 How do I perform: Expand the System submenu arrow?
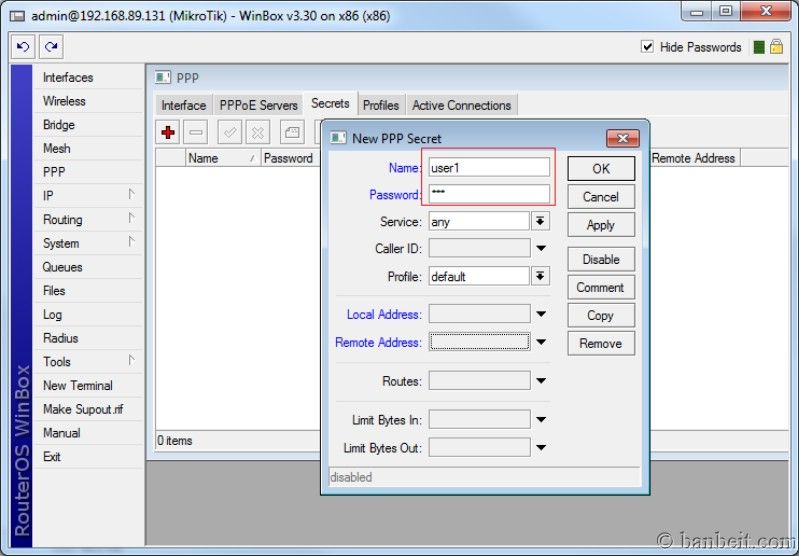point(131,242)
